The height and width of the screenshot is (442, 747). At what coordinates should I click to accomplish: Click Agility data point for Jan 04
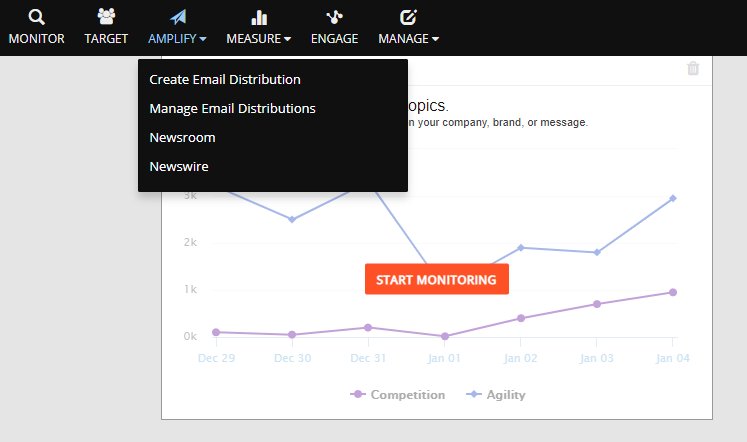(x=673, y=198)
